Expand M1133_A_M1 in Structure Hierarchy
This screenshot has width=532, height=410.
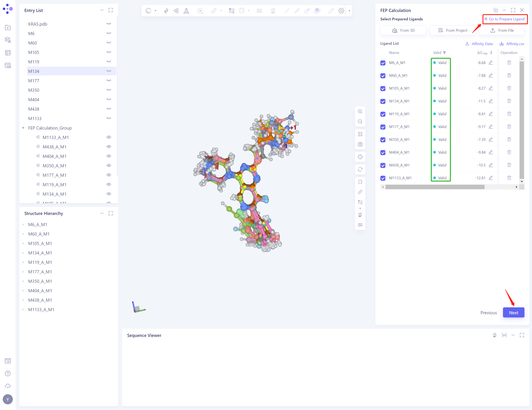(23, 310)
